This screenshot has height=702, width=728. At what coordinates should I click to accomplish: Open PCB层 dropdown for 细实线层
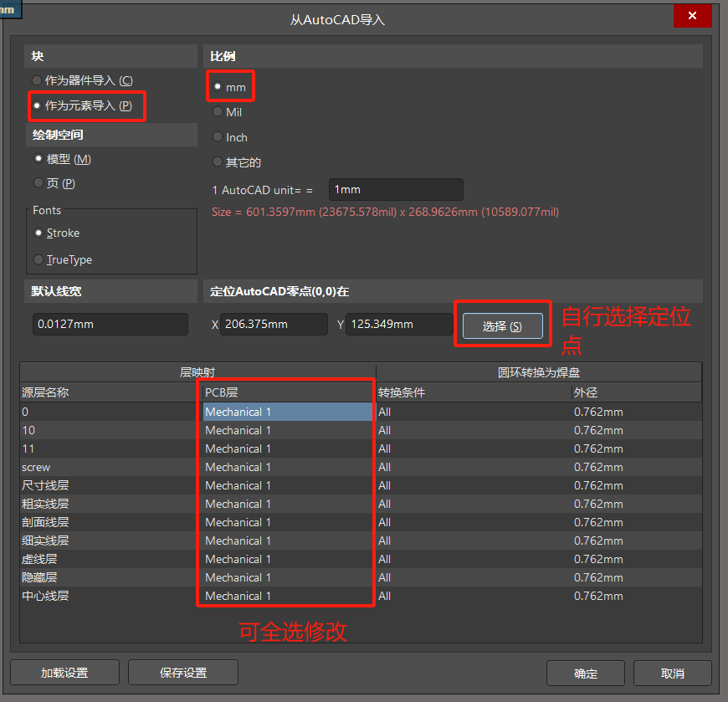point(288,541)
